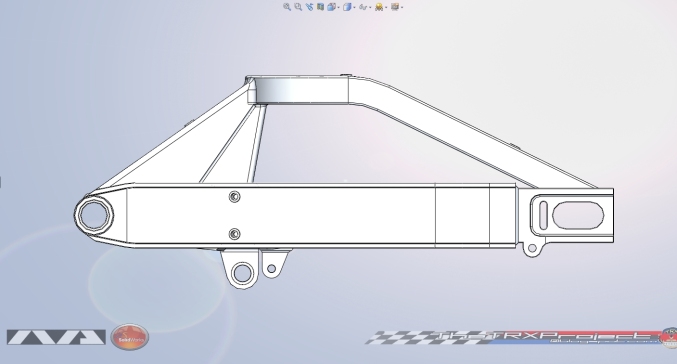Click the Zoom to Fit magnifier icon

click(x=287, y=7)
